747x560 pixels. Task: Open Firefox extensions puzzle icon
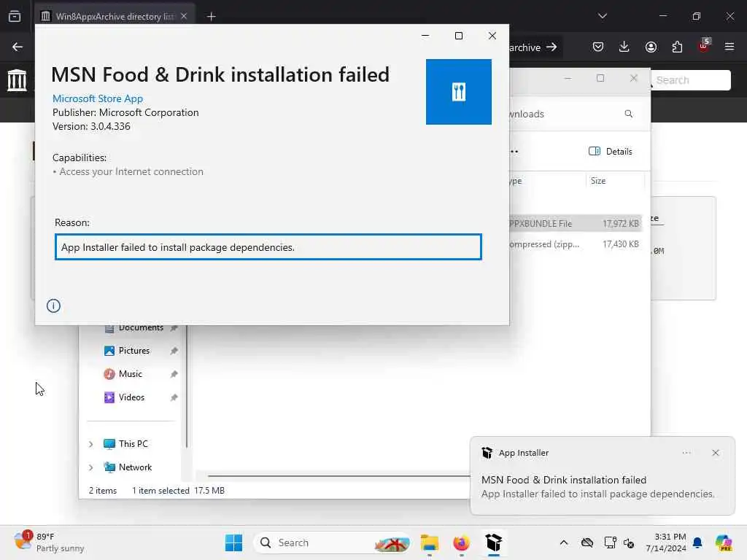(x=677, y=47)
